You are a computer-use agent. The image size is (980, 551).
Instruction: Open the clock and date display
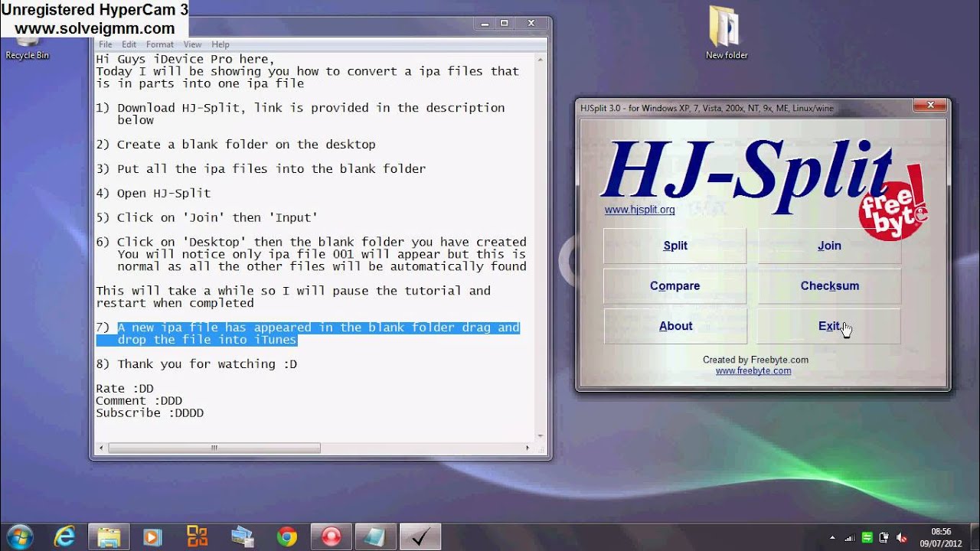click(941, 537)
